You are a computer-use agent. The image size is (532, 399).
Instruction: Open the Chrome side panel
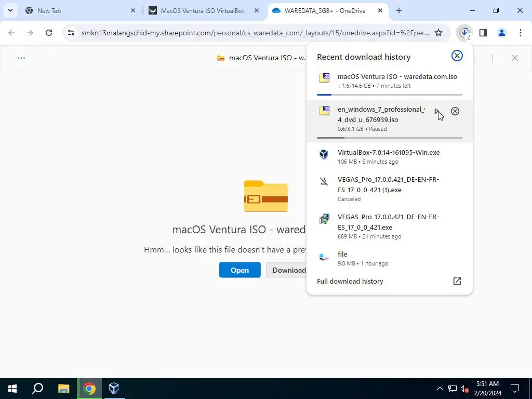pos(483,33)
